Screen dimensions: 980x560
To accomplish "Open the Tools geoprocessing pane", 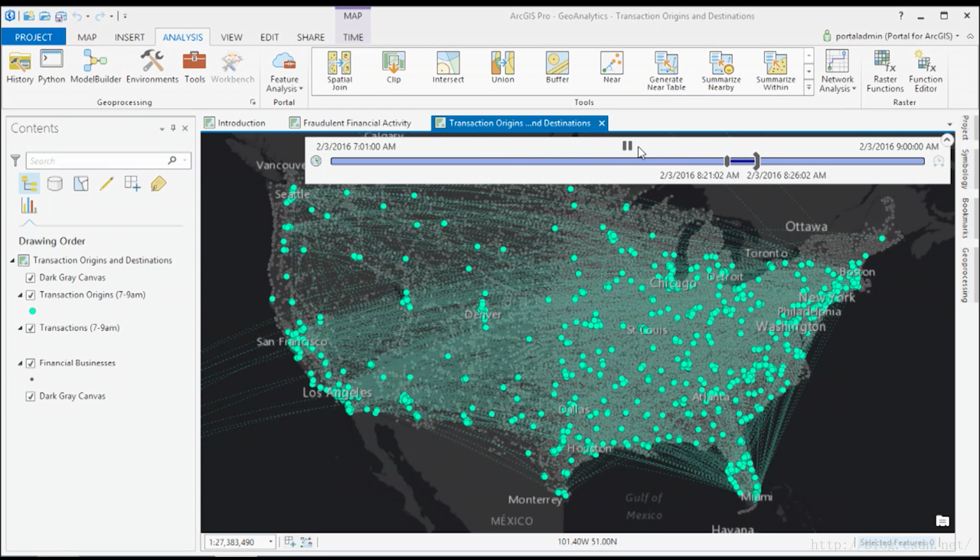I will click(x=194, y=67).
